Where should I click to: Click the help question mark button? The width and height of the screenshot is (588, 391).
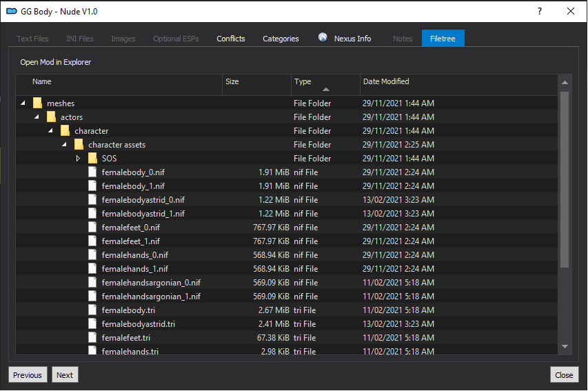(540, 11)
